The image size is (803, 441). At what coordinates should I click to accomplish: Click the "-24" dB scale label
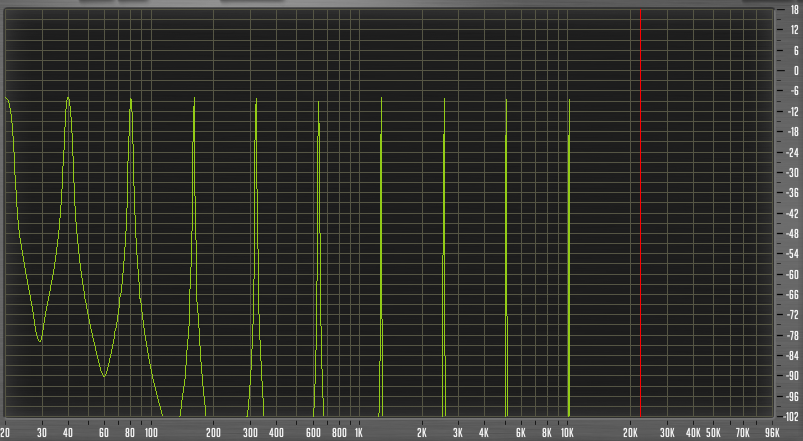pos(792,152)
